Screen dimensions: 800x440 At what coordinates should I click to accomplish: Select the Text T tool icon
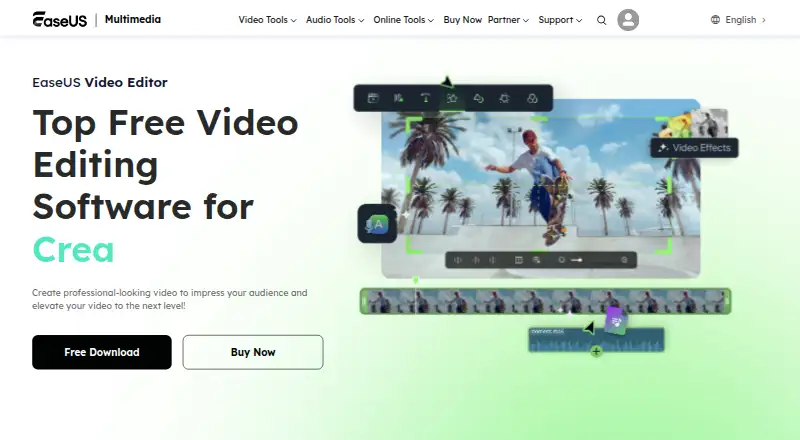pyautogui.click(x=425, y=98)
